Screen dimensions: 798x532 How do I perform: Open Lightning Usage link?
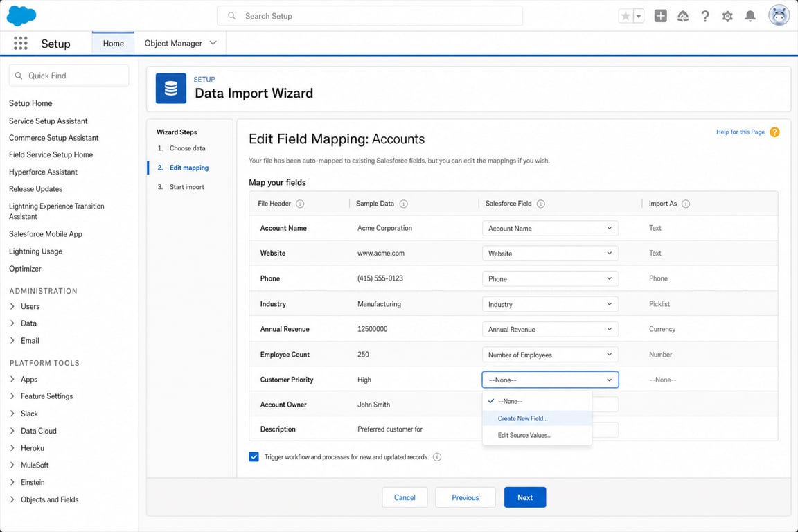coord(35,251)
